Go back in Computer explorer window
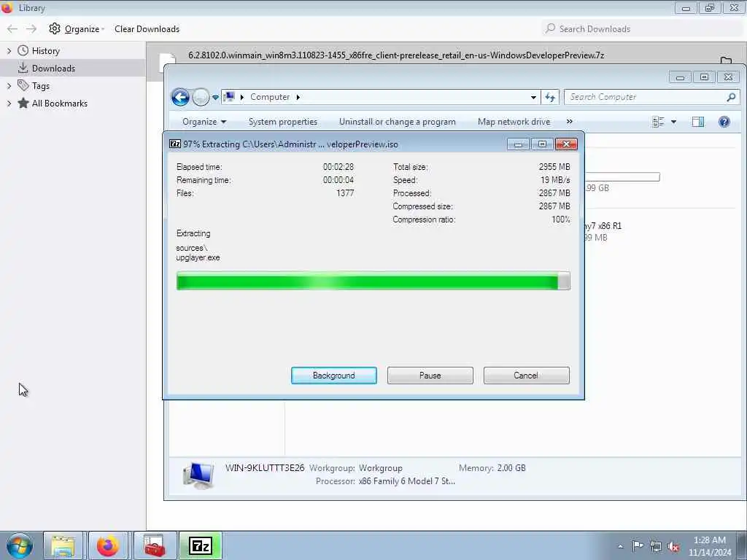Viewport: 747px width, 560px height. [x=181, y=97]
